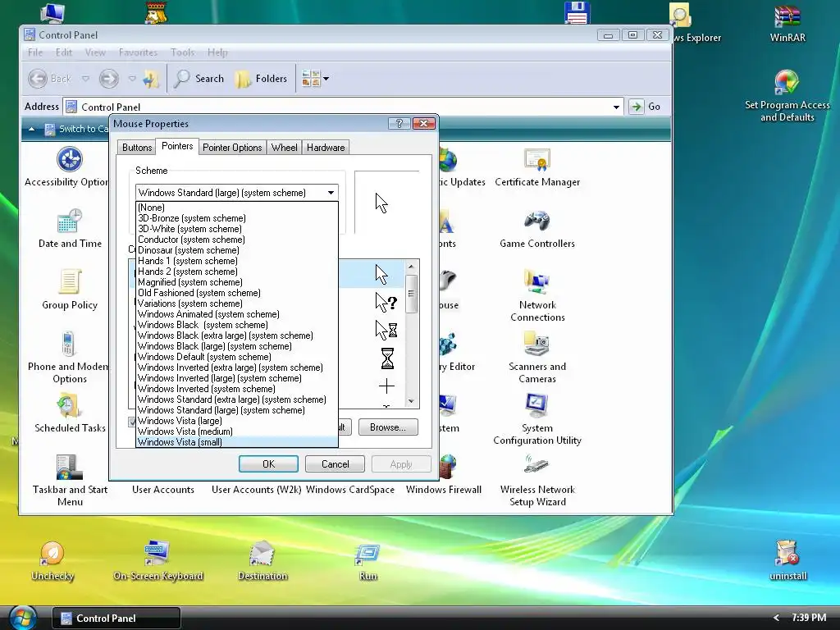Switch to the Wheel tab
840x630 pixels.
pos(284,148)
